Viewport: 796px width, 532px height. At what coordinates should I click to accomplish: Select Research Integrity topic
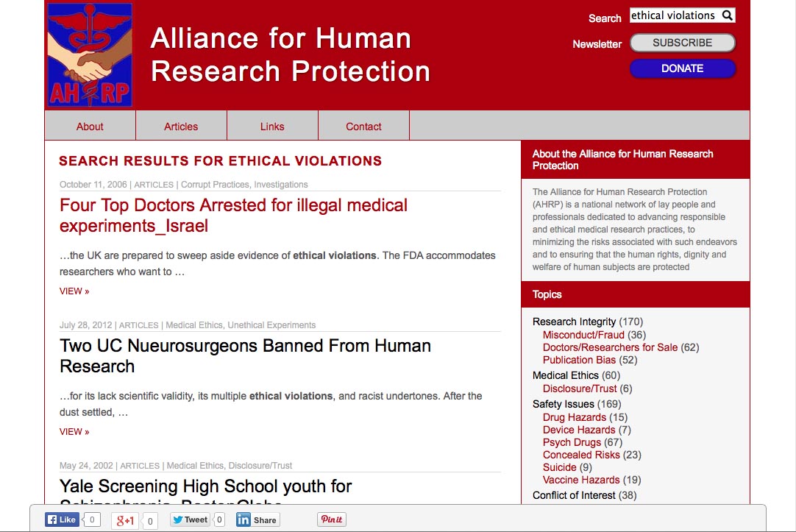point(574,322)
